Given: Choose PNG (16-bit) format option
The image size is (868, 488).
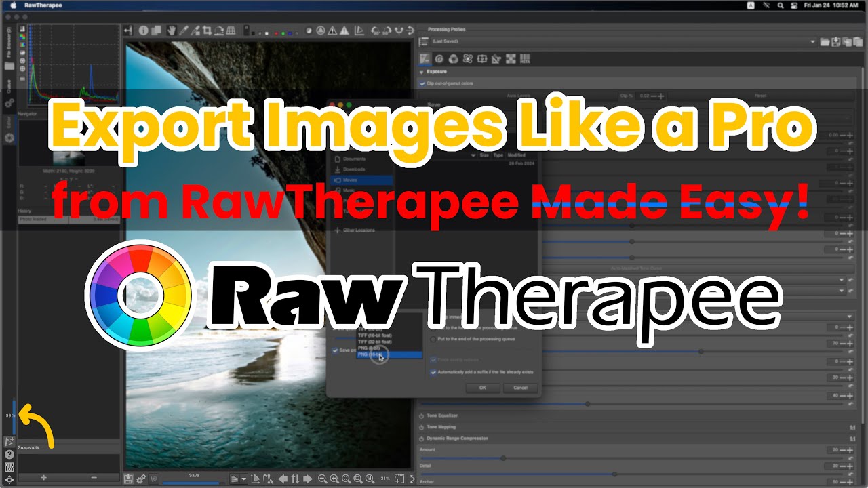Looking at the screenshot, I should tap(388, 355).
